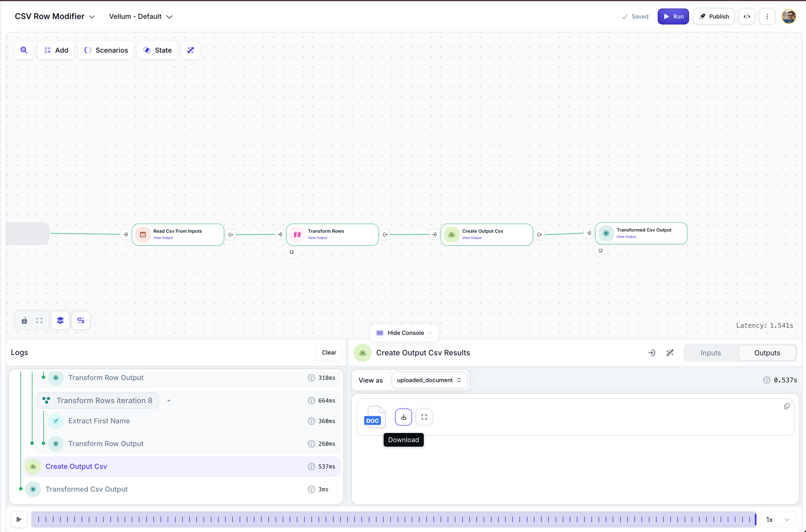Toggle the State panel button

tap(157, 50)
